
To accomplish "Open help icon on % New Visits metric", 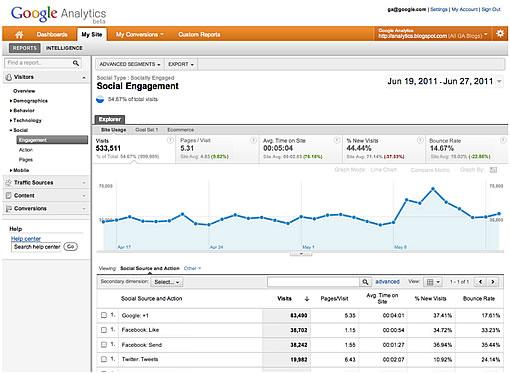I will point(420,140).
